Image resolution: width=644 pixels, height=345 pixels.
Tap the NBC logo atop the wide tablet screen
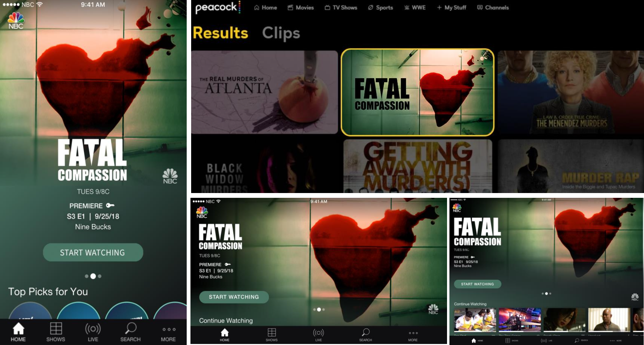(202, 212)
